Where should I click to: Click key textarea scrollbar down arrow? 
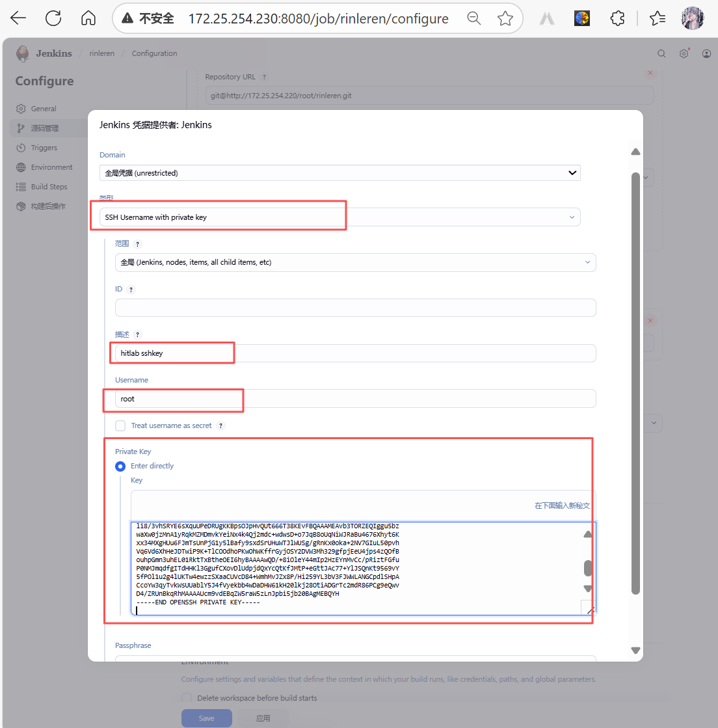pos(587,588)
